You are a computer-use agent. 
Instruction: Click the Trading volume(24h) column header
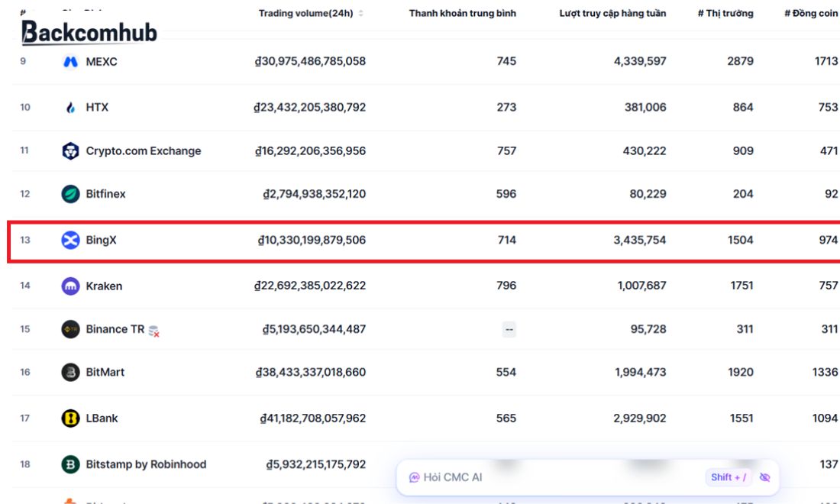point(306,14)
